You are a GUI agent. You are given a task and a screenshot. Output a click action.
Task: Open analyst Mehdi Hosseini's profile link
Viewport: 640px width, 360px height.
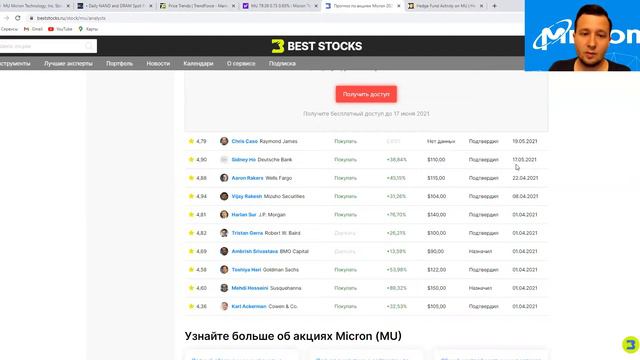(x=250, y=288)
